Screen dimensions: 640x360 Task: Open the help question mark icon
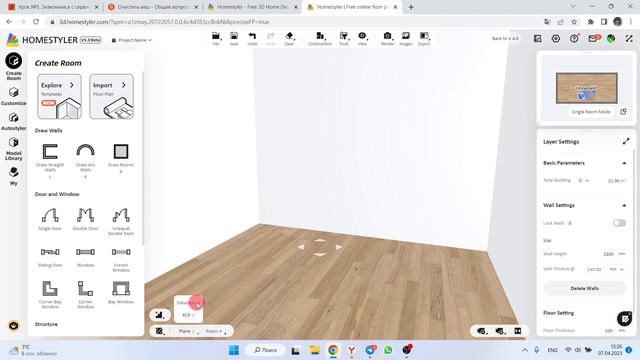(574, 38)
